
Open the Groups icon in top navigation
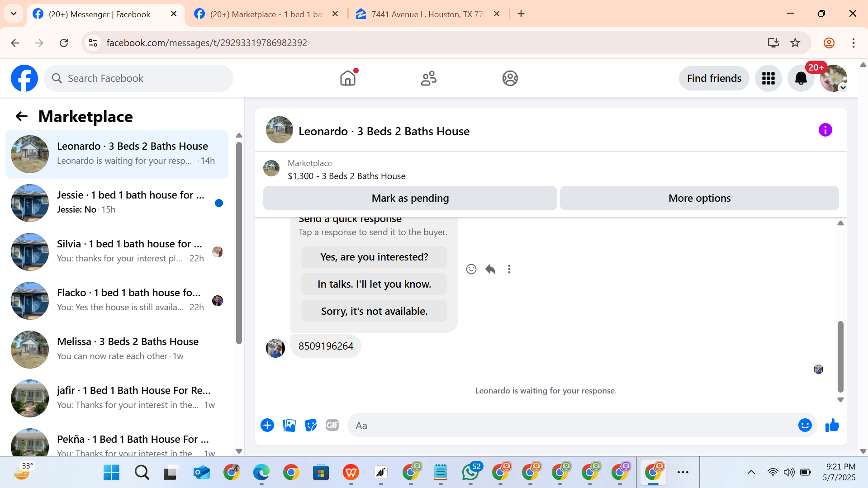tap(510, 78)
